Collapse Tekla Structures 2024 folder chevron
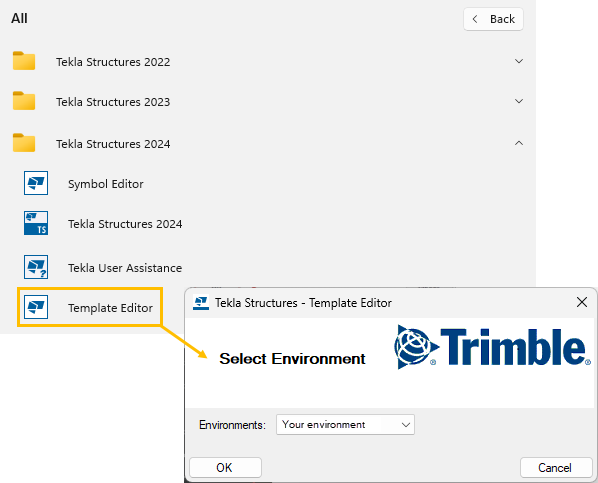This screenshot has width=598, height=483. point(519,143)
